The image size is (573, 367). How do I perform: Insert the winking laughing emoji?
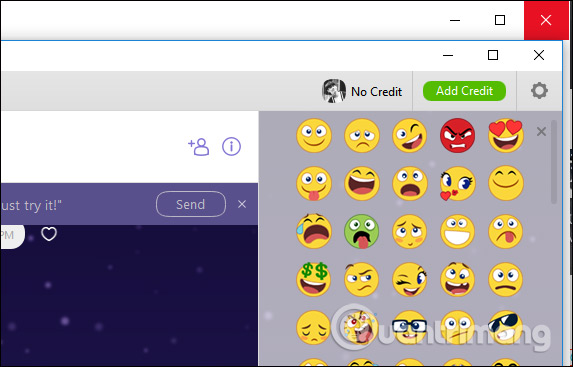(x=410, y=135)
